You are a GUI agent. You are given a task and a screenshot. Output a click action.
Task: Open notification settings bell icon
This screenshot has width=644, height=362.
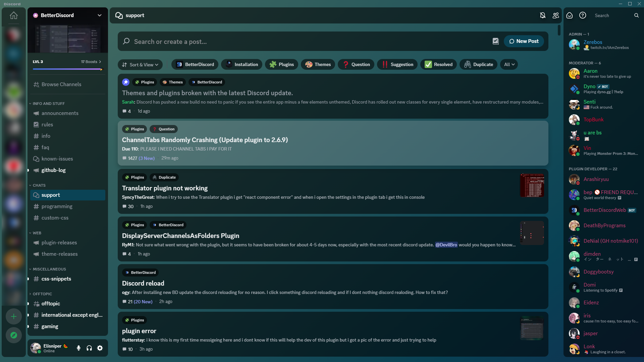[542, 15]
